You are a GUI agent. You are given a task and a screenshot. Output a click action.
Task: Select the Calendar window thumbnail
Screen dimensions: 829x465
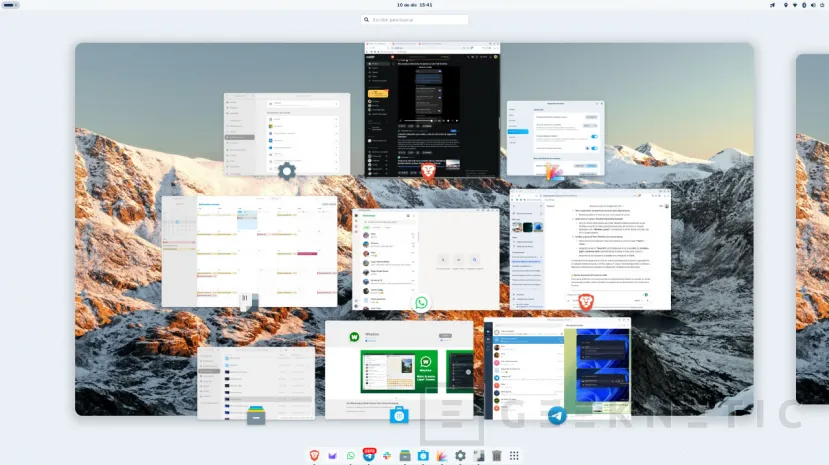point(249,252)
